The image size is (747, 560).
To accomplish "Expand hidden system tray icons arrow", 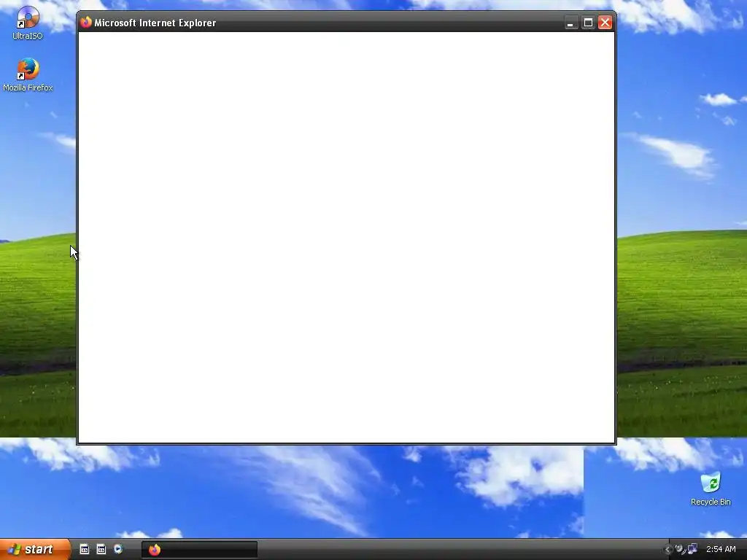I will click(667, 550).
